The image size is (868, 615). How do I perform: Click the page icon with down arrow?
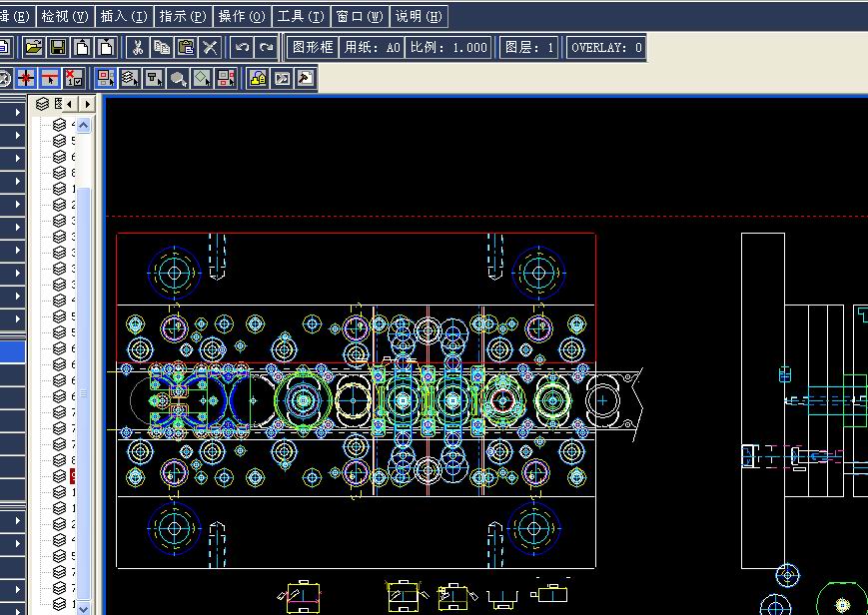click(x=106, y=48)
